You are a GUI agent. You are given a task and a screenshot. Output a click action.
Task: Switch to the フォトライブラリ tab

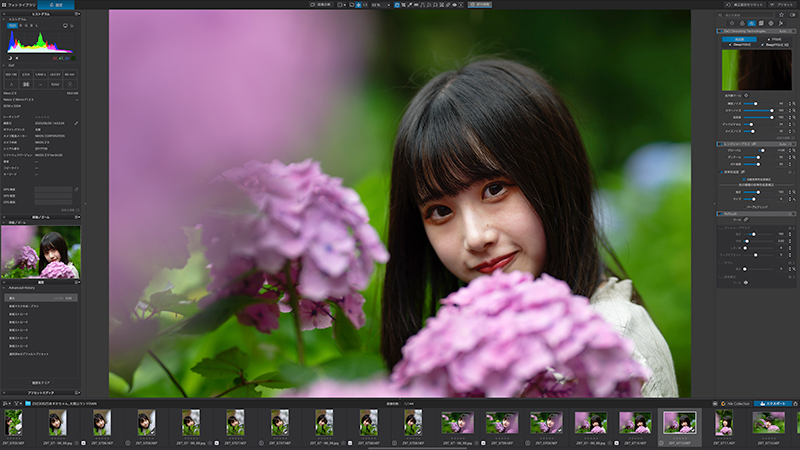tap(19, 5)
